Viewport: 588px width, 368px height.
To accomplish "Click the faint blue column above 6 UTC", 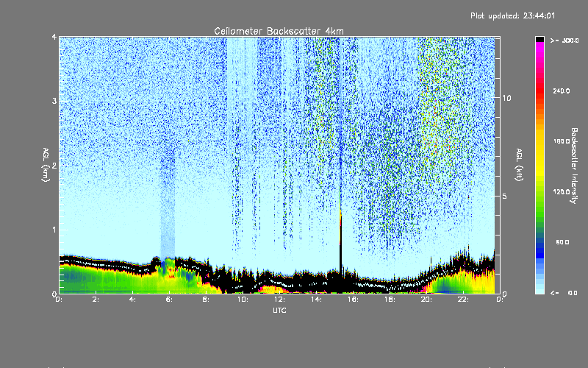I will point(168,203).
